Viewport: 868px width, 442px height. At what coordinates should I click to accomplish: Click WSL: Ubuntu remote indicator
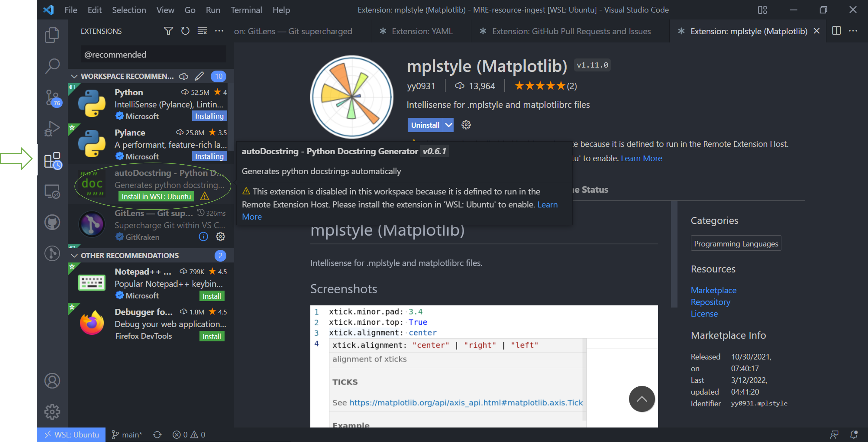tap(71, 435)
